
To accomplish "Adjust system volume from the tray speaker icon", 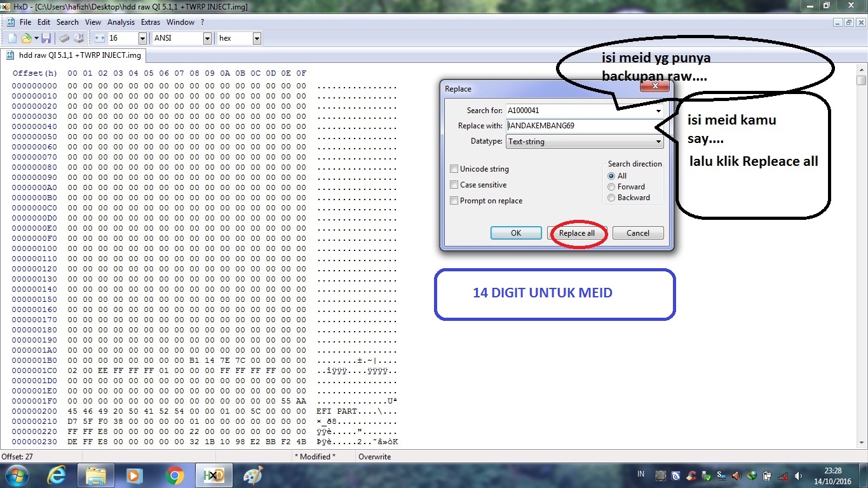I will coord(798,476).
